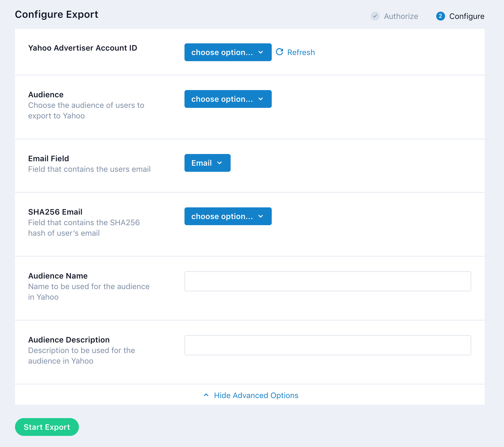Click the 'SHA256 Email' field label
Screen dimensions: 504x447
click(55, 212)
